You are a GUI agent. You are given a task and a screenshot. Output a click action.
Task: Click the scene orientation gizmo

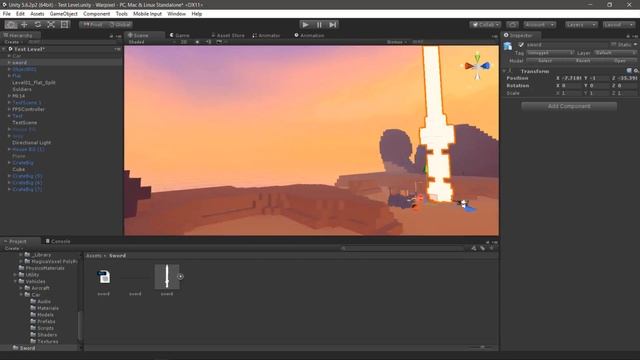477,65
